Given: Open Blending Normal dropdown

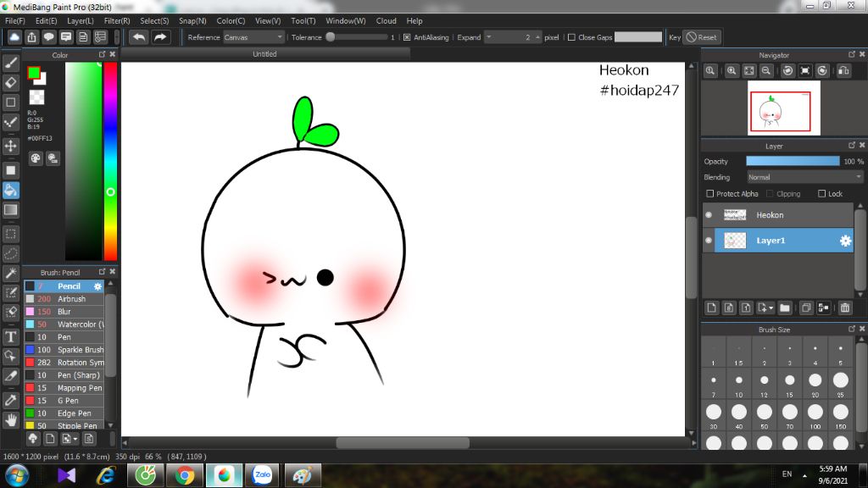Looking at the screenshot, I should coord(805,177).
